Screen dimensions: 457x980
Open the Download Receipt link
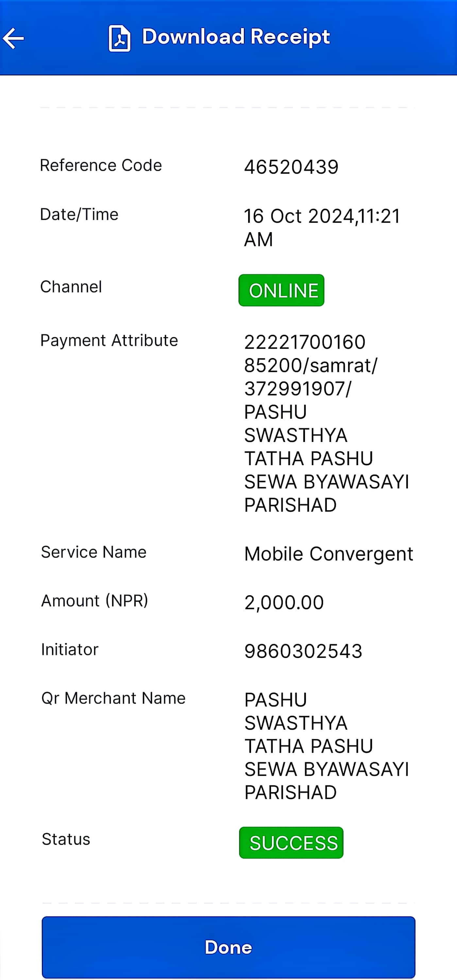click(236, 37)
